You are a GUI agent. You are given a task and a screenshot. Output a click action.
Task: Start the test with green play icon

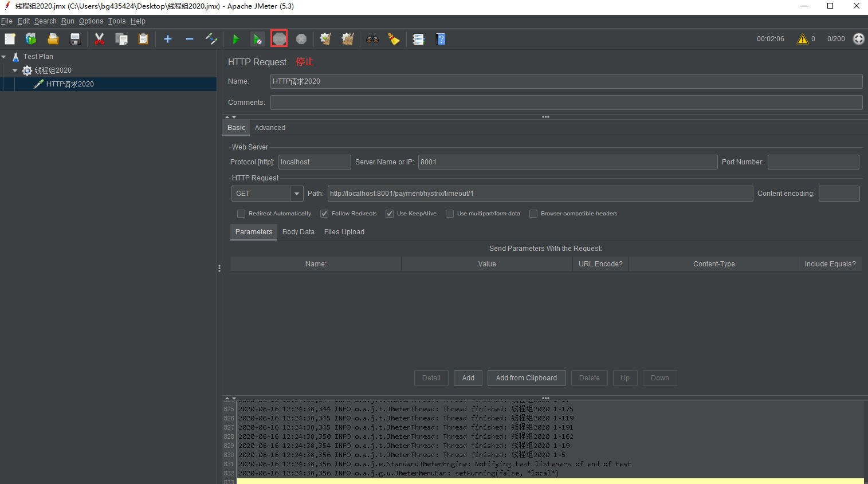pyautogui.click(x=235, y=39)
